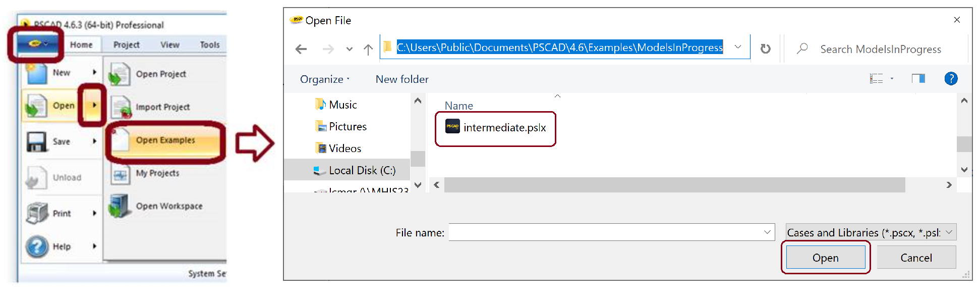This screenshot has width=980, height=296.
Task: Click the Help question mark icon
Action: click(37, 246)
